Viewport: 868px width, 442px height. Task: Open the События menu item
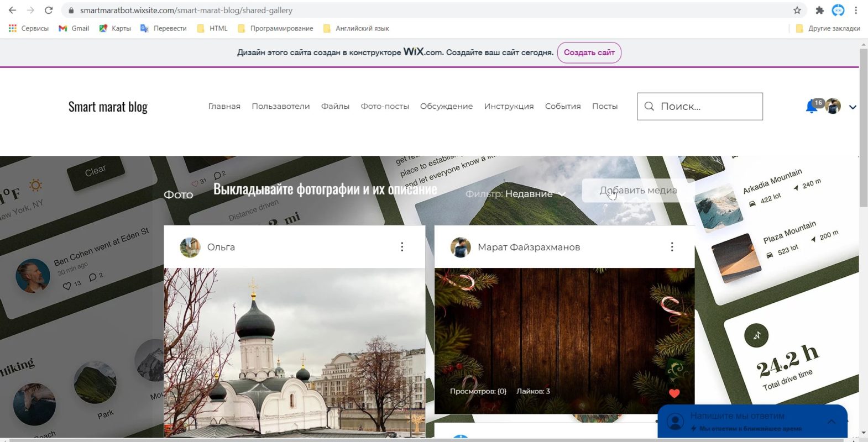563,106
